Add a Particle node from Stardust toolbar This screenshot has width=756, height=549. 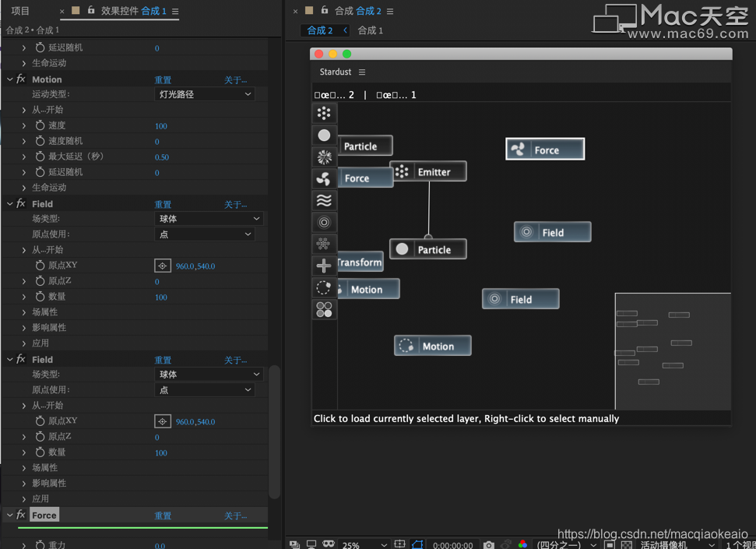click(324, 135)
